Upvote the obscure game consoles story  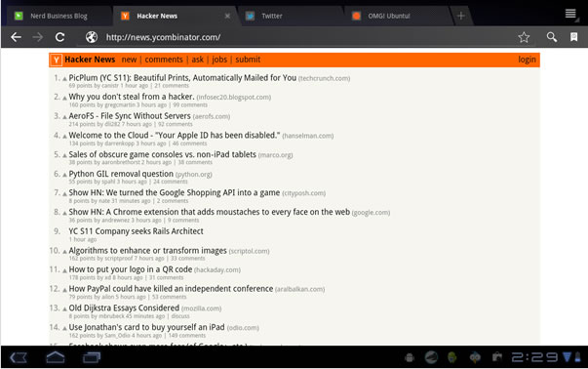tap(64, 155)
